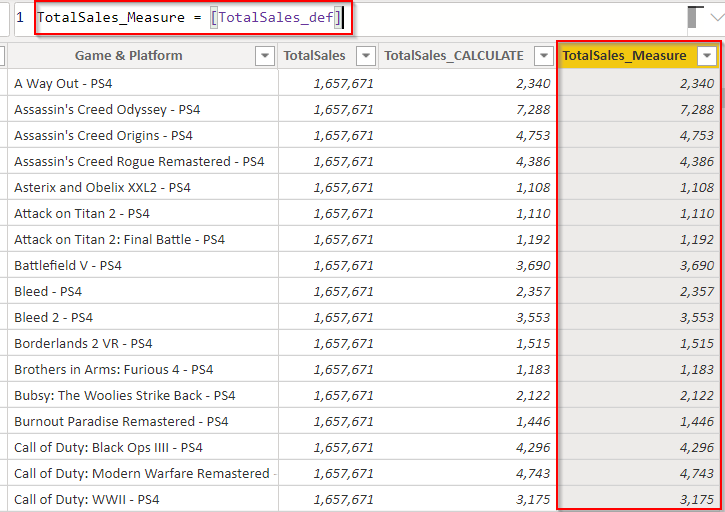725x512 pixels.
Task: Open the TotalSales_CALCULATE column filter dropdown
Action: pos(543,56)
